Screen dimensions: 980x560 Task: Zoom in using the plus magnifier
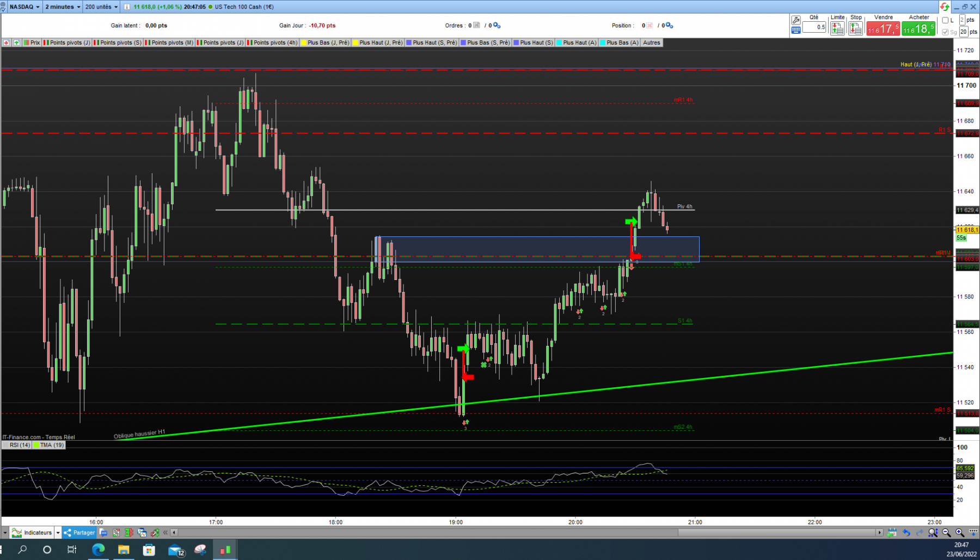(x=960, y=533)
